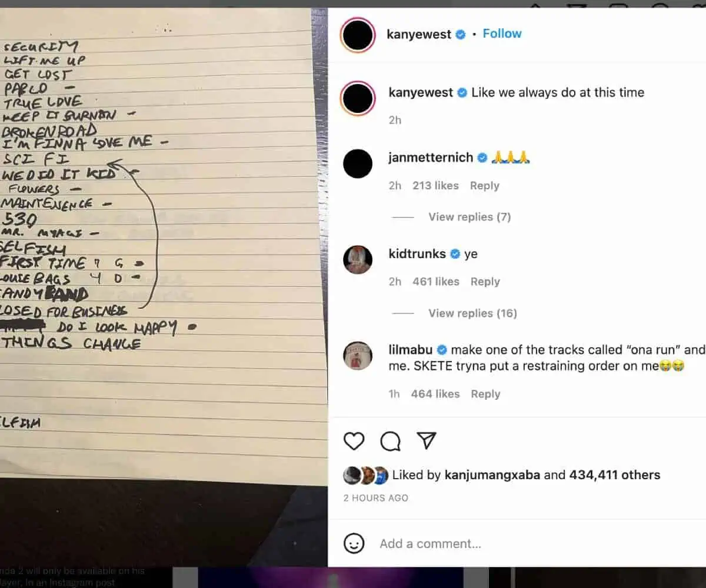Open emoji picker in comment box
Viewport: 706px width, 588px height.
pos(354,543)
